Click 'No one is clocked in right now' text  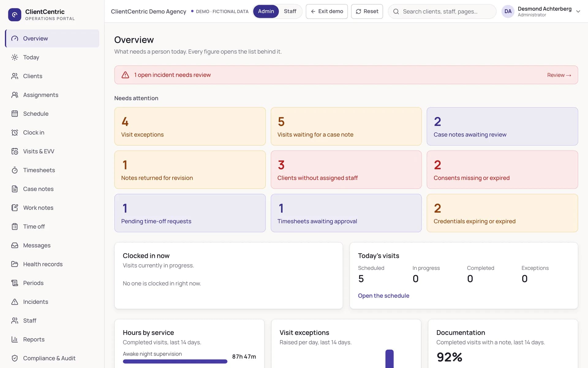(x=162, y=283)
